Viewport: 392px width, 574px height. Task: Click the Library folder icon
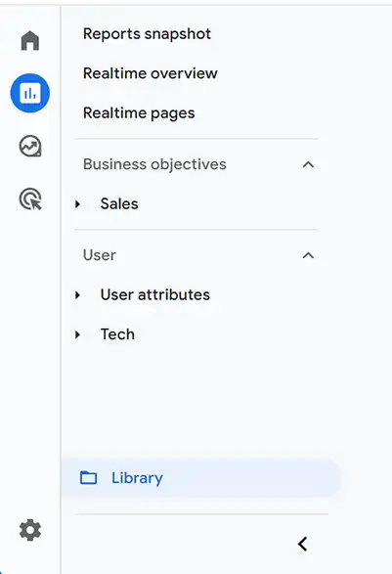[x=88, y=478]
